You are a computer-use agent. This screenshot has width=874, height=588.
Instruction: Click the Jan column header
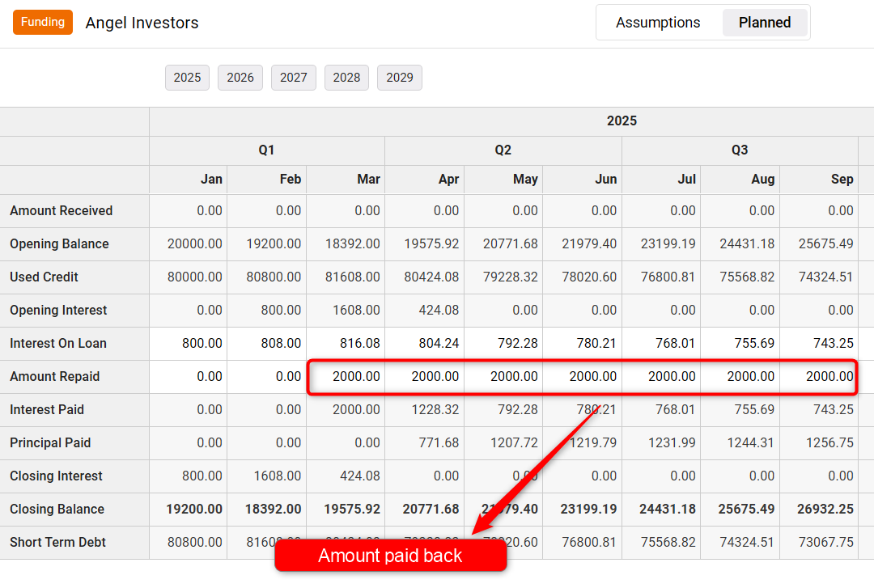click(211, 180)
